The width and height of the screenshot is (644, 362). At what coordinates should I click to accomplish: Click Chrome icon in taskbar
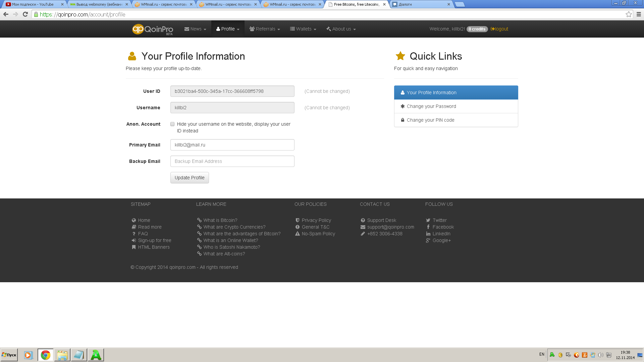coord(45,355)
